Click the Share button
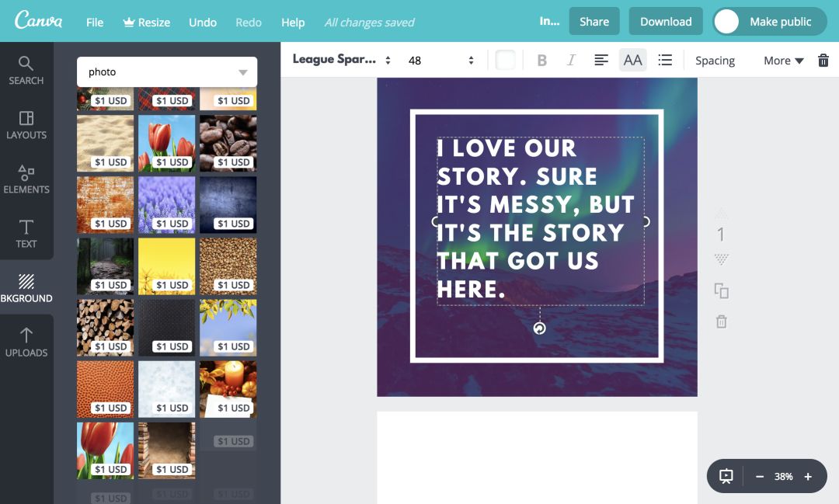Screen dimensions: 839x504 click(x=594, y=22)
